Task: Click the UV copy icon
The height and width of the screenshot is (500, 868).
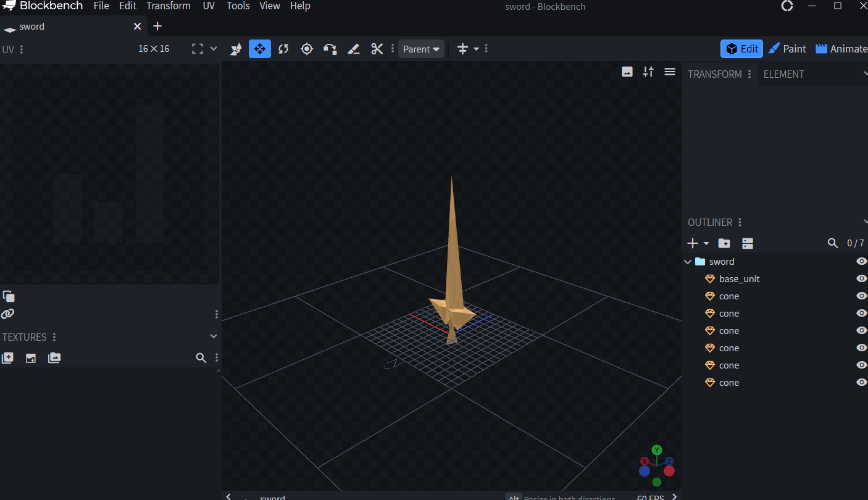Action: click(8, 296)
